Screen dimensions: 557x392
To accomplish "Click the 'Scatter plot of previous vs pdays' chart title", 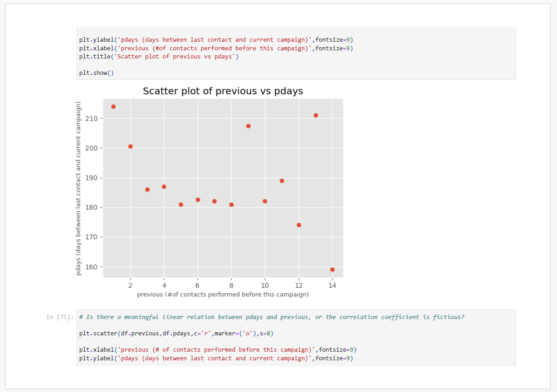I will (223, 91).
